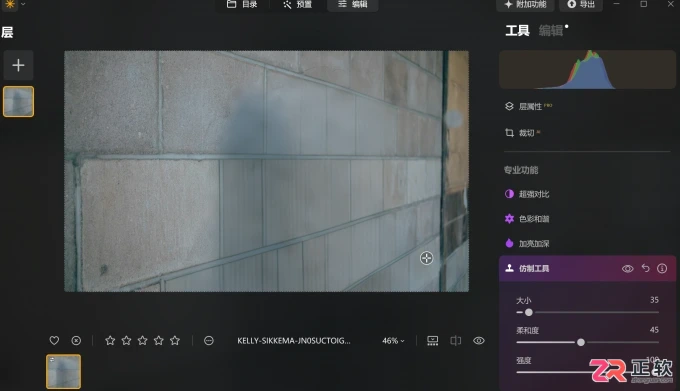Open the 超级对比 super contrast tool
Image resolution: width=680 pixels, height=391 pixels.
tap(527, 194)
